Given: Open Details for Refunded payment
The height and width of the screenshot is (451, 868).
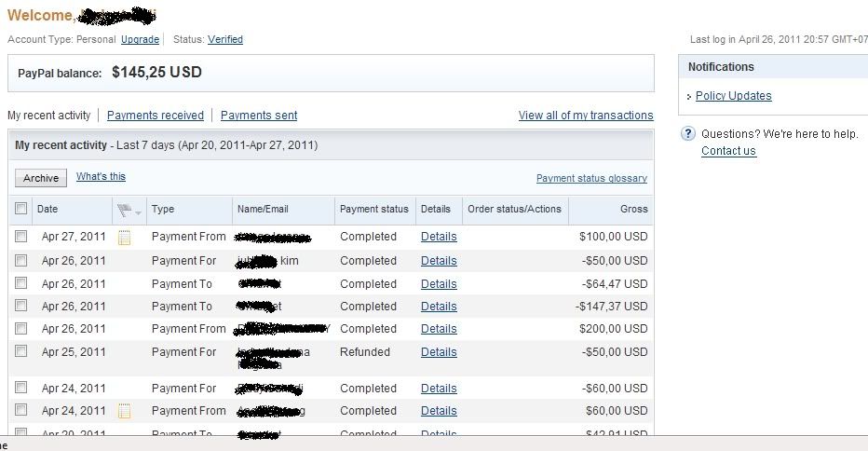Looking at the screenshot, I should 439,352.
